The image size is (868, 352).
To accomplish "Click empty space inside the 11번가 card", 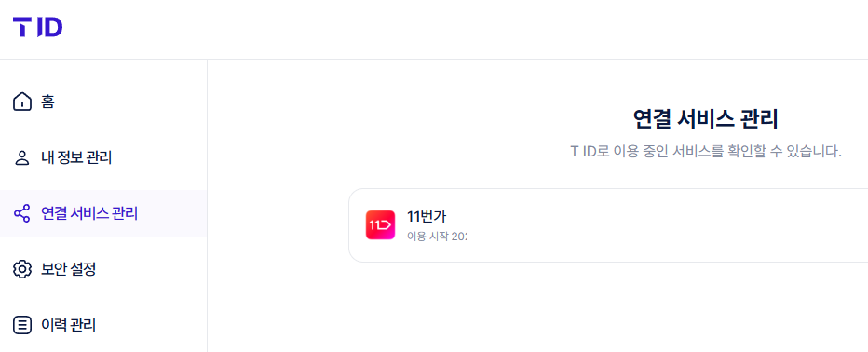I will coord(664,225).
